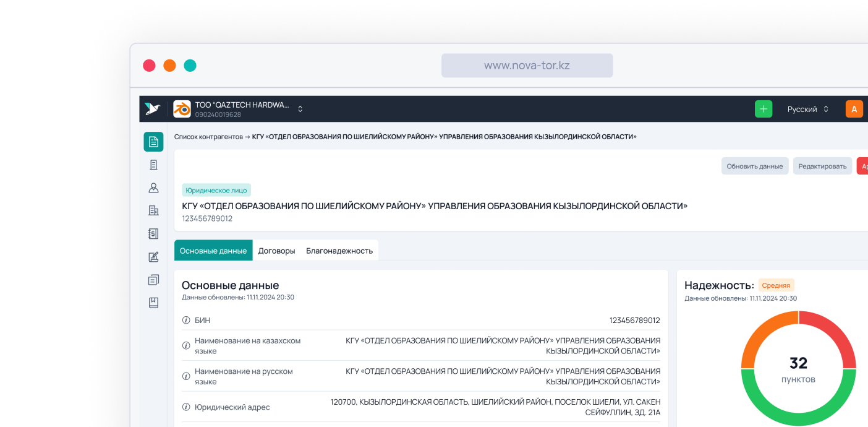Click the Наименование на казахском языке label
Screen dimensions: 868x427
click(x=248, y=346)
